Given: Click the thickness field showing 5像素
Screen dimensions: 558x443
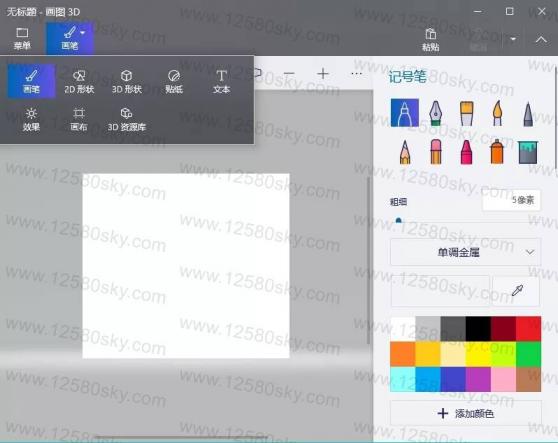Looking at the screenshot, I should click(511, 200).
